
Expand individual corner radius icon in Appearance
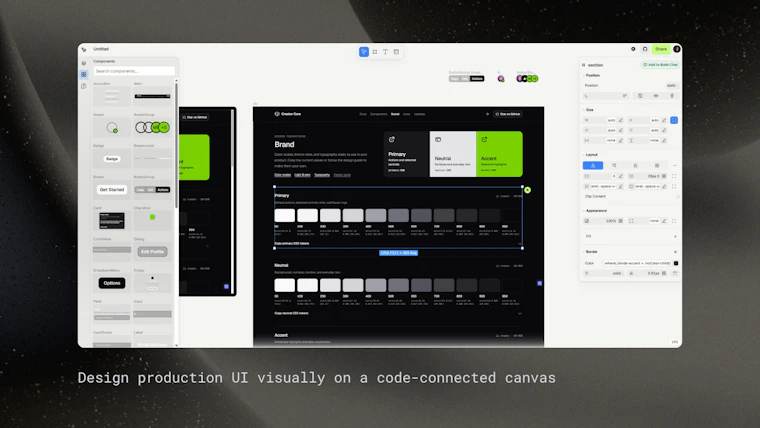click(674, 221)
